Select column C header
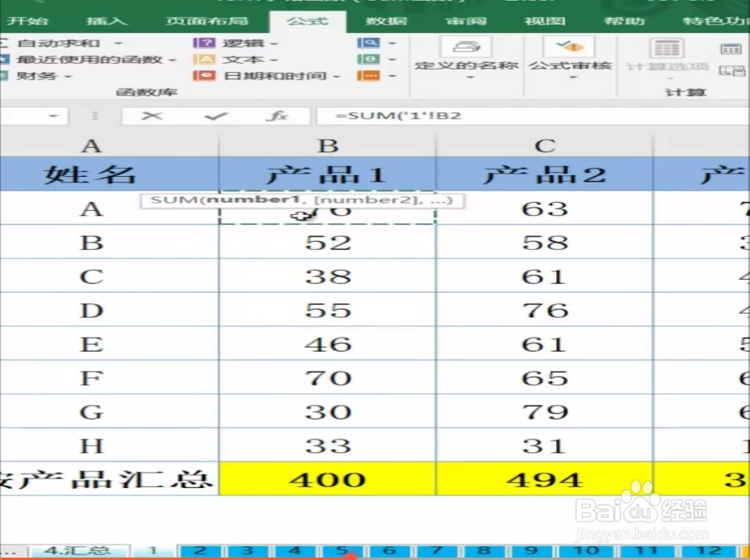 tap(545, 145)
